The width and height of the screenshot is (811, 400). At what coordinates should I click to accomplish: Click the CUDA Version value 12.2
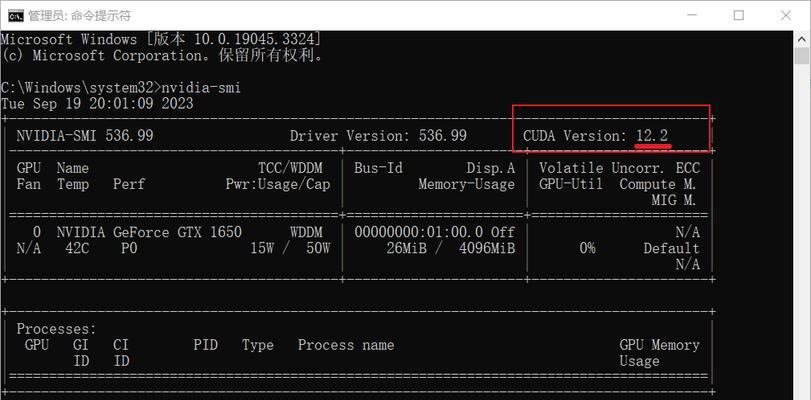point(652,136)
